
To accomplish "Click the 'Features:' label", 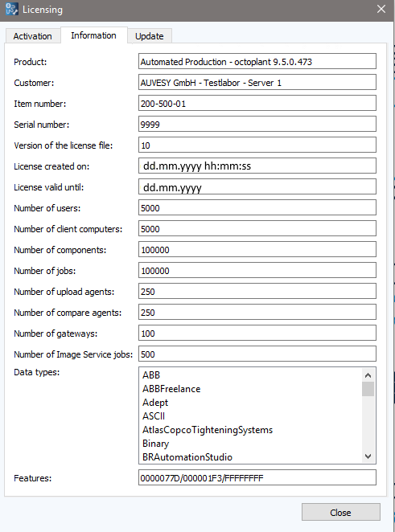I will pos(33,478).
